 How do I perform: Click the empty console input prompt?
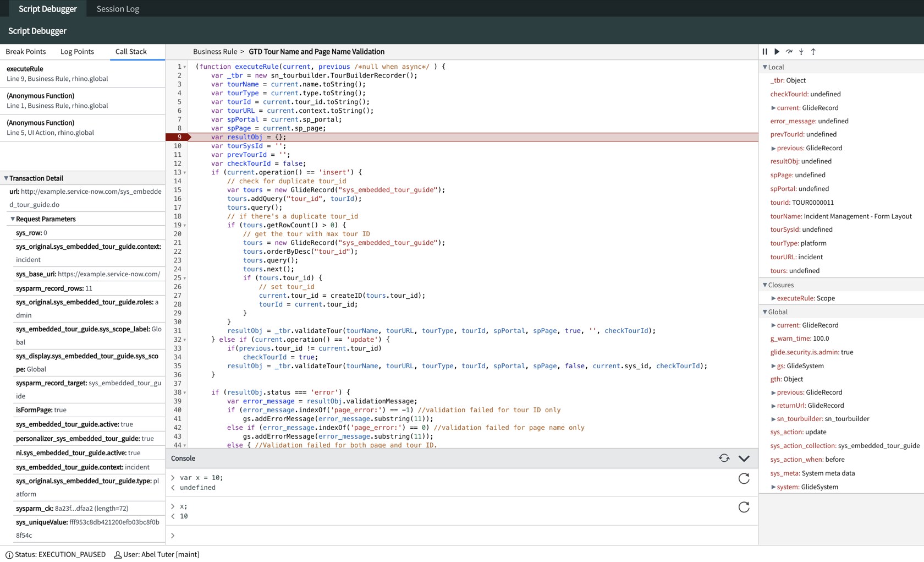tap(385, 536)
